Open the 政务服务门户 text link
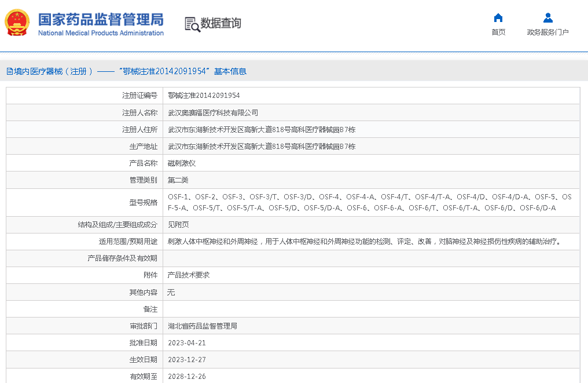The image size is (588, 383). 547,32
